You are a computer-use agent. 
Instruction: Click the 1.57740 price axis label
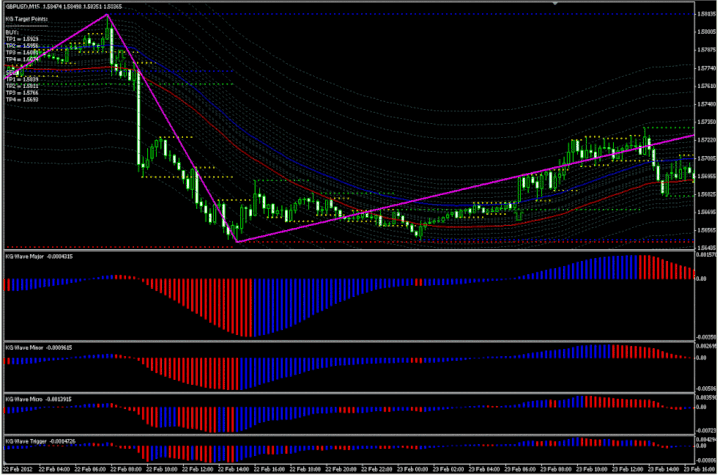click(x=706, y=68)
